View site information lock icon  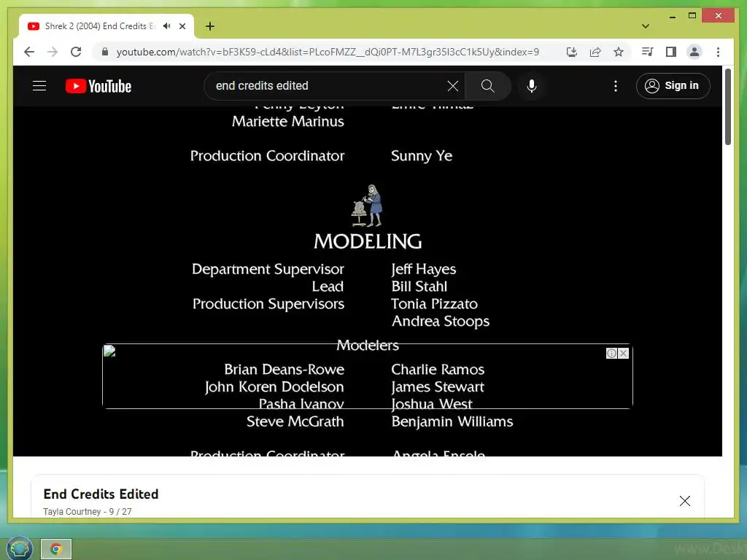click(105, 52)
